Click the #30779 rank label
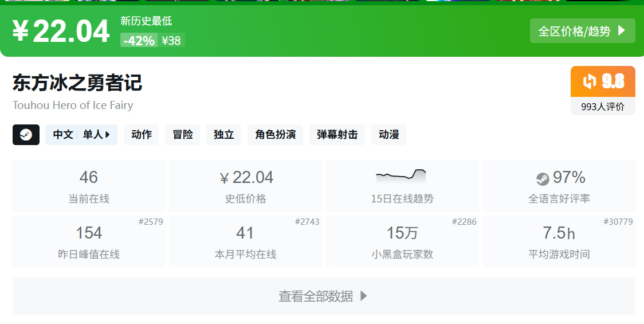 pos(618,221)
